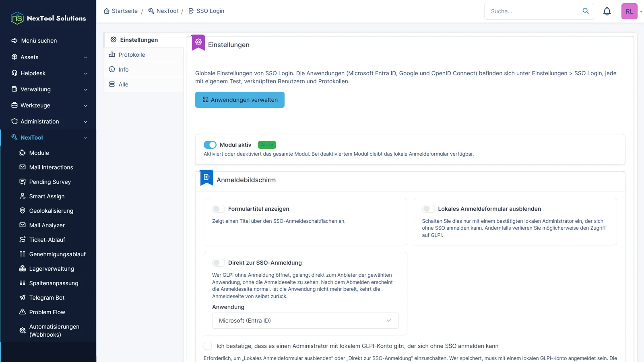
Task: Select the Einstellungen tab
Action: click(144, 40)
